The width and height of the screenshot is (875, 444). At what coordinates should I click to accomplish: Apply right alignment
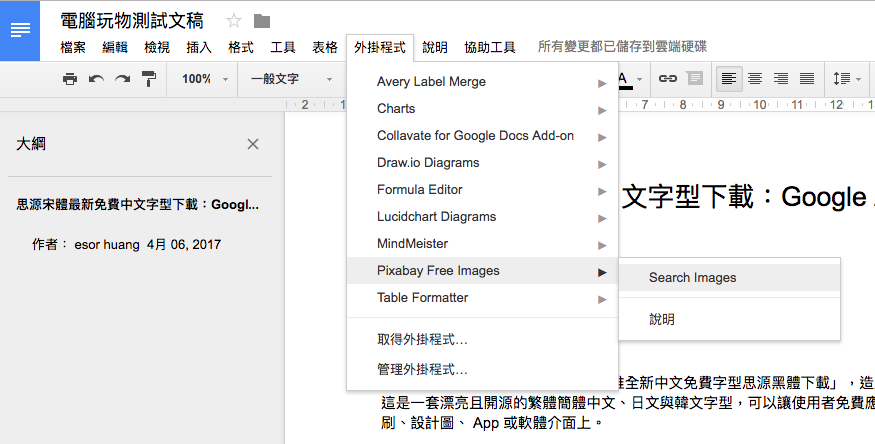(781, 79)
